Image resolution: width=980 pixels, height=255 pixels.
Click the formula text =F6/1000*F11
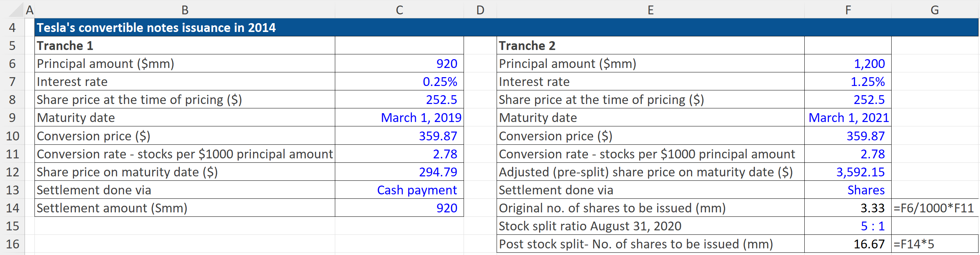tap(933, 208)
